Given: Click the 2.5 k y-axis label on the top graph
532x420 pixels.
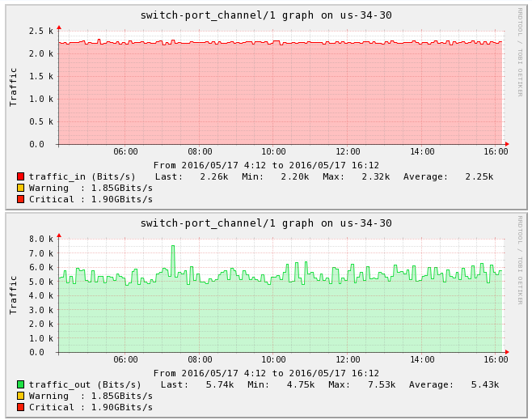Looking at the screenshot, I should tap(40, 31).
